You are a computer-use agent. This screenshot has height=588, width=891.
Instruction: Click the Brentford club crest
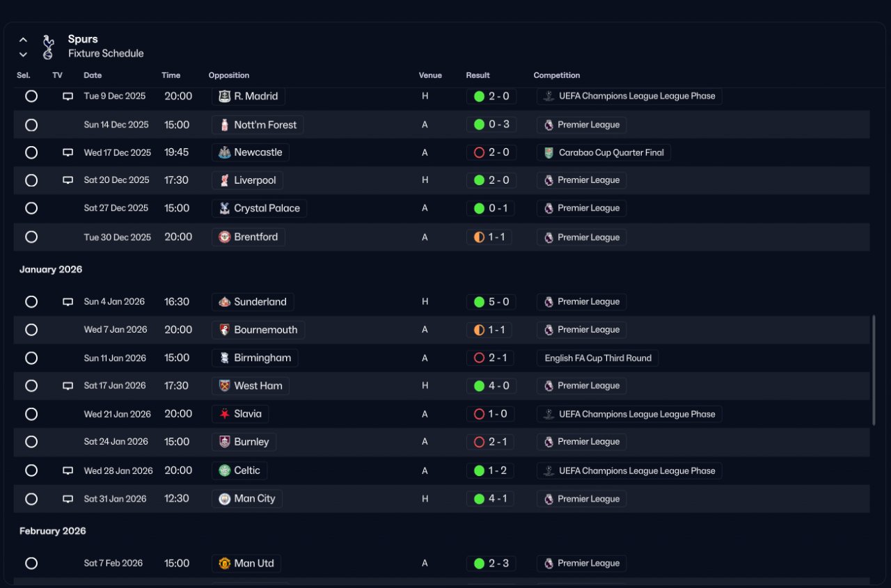224,237
